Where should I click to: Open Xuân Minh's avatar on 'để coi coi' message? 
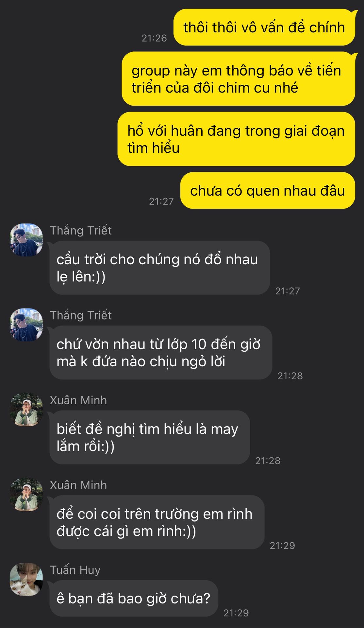click(26, 495)
